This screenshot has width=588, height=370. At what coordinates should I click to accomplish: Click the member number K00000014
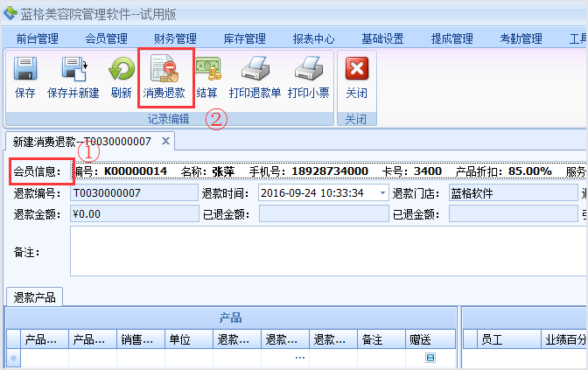point(136,171)
